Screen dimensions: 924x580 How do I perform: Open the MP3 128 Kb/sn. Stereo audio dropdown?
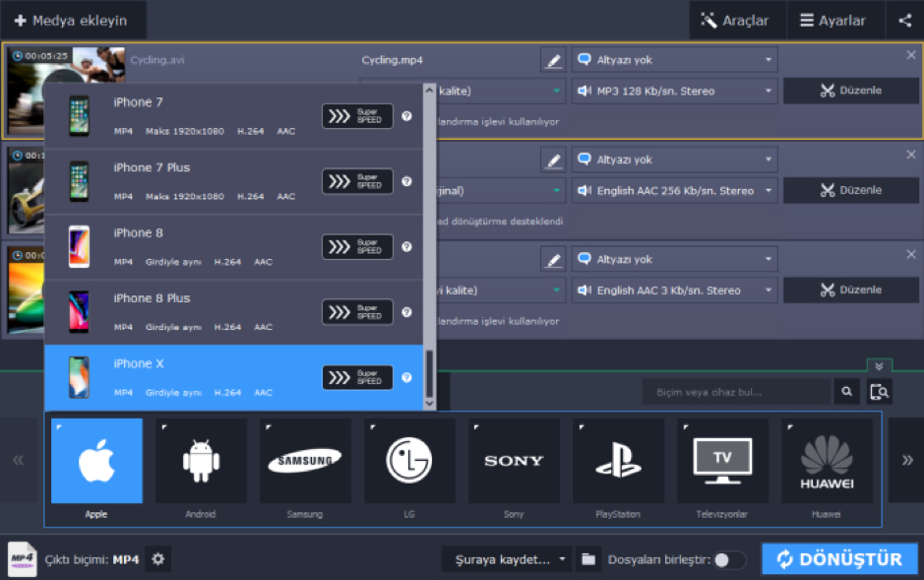[x=675, y=91]
